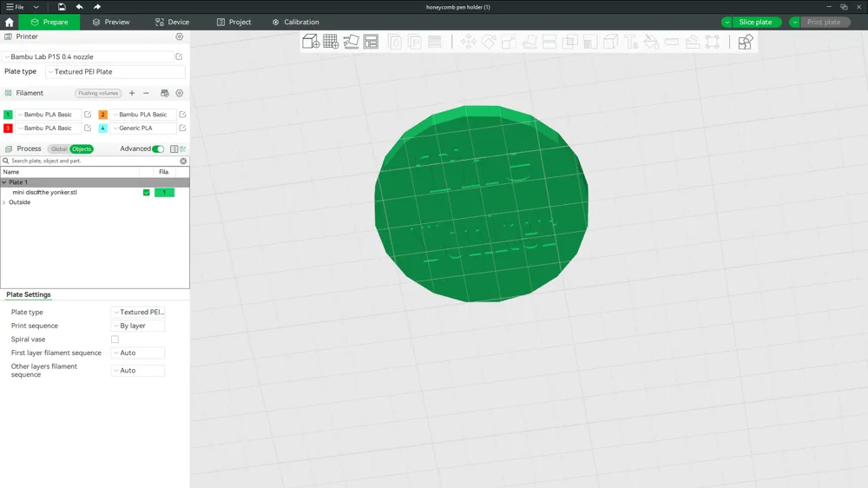Open the Calibration tab

296,23
